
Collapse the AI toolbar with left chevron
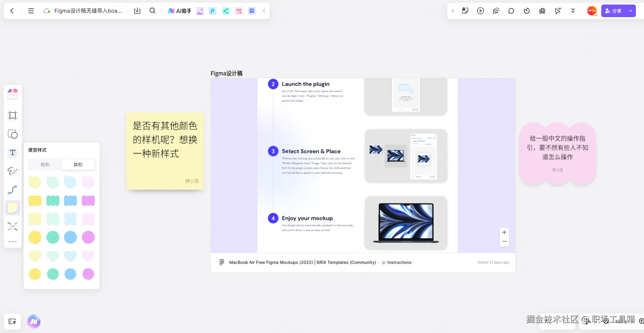pos(264,11)
